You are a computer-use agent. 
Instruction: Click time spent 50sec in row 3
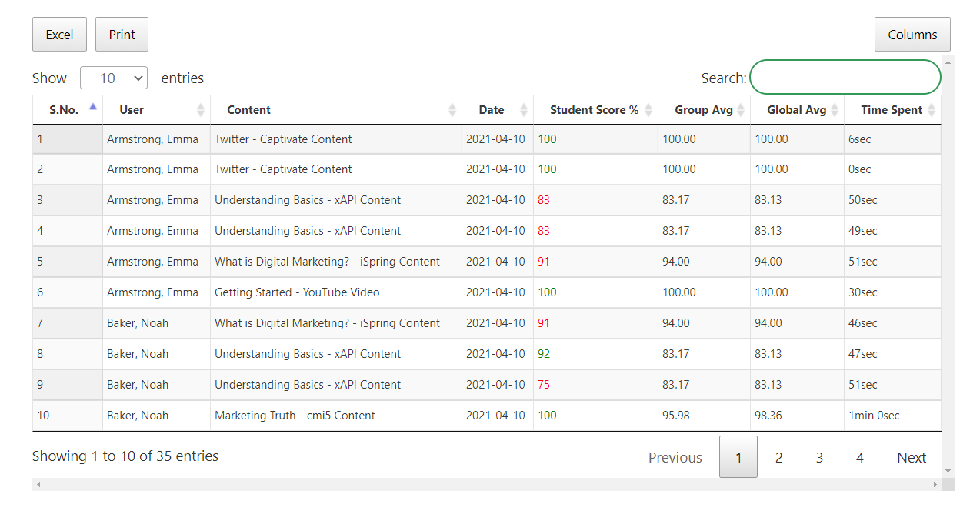coord(863,200)
